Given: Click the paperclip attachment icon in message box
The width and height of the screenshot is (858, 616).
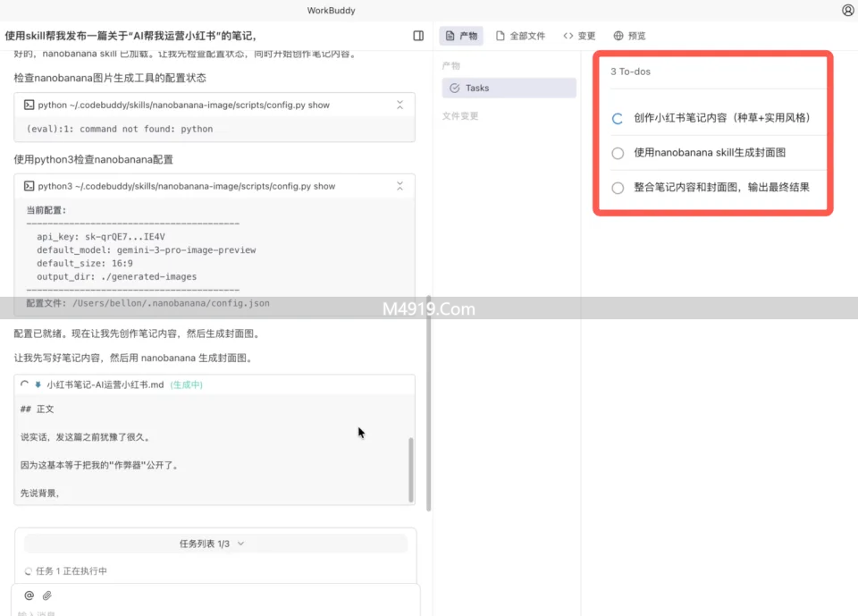Looking at the screenshot, I should [x=46, y=595].
